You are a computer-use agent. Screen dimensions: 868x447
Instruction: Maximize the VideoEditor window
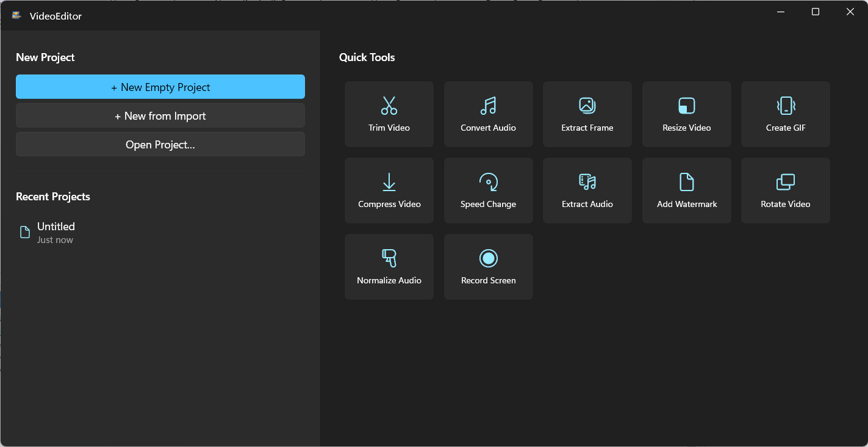tap(816, 12)
